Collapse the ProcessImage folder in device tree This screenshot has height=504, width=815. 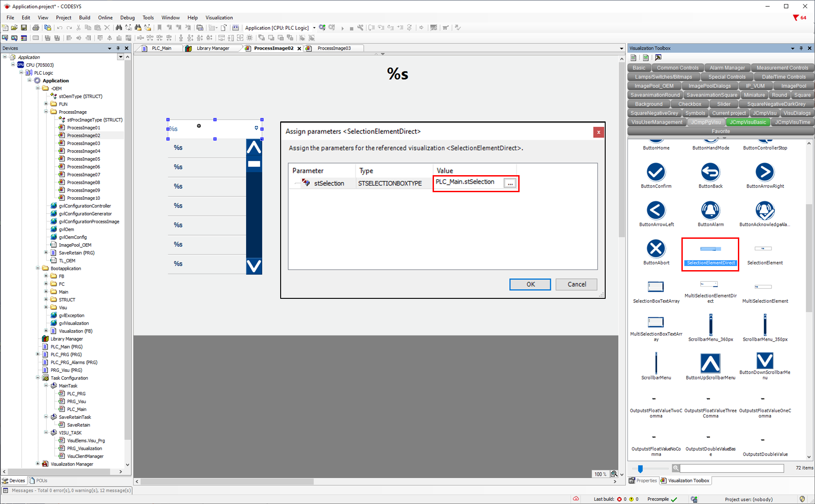coord(46,112)
